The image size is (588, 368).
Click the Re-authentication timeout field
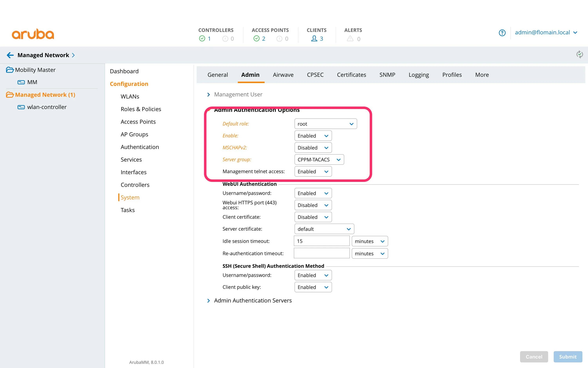321,253
